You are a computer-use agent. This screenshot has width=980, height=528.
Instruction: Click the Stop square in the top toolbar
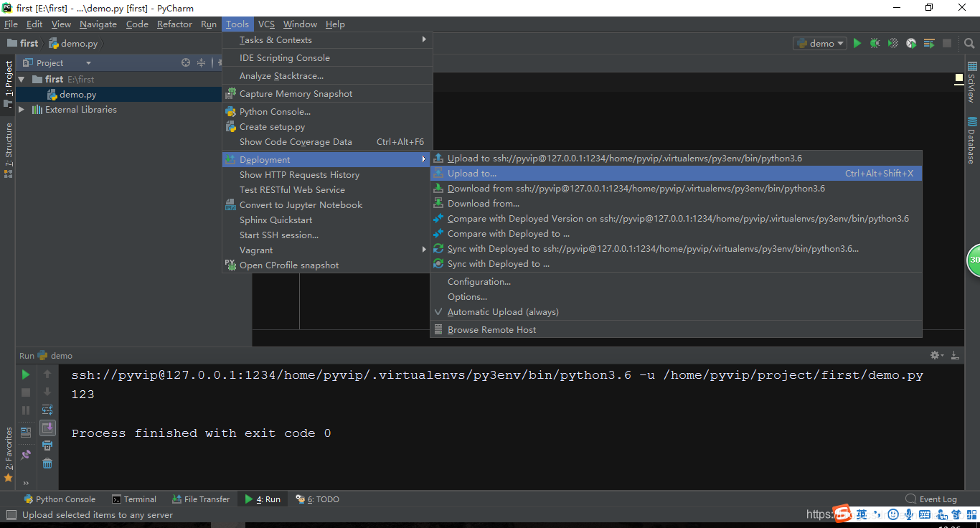[x=947, y=44]
